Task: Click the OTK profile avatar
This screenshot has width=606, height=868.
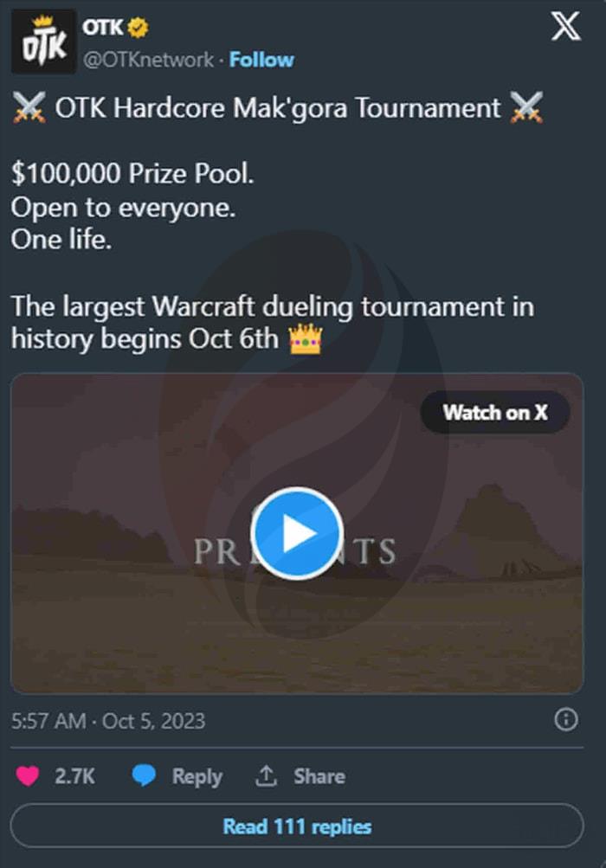Action: coord(44,42)
